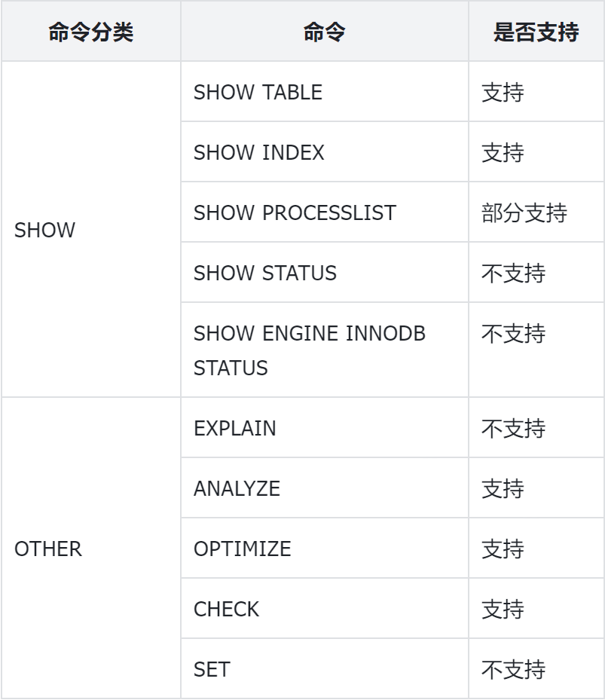Image resolution: width=605 pixels, height=700 pixels.
Task: Select the 支持 cell in the OPTIMIZE row
Action: tap(503, 549)
